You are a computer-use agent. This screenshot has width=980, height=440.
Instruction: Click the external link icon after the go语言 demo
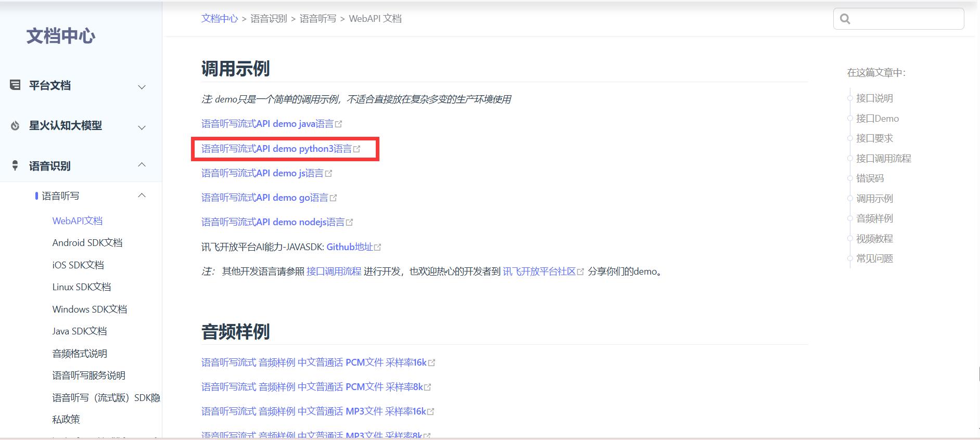click(x=334, y=198)
